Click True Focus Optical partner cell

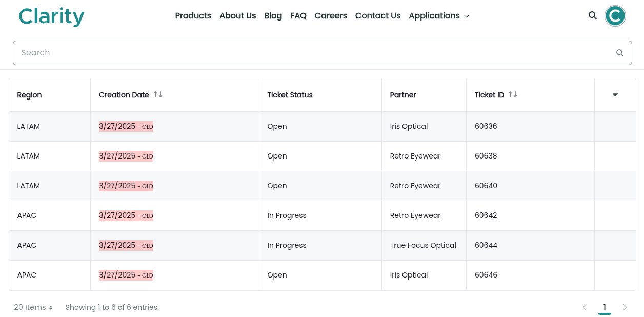tap(423, 245)
